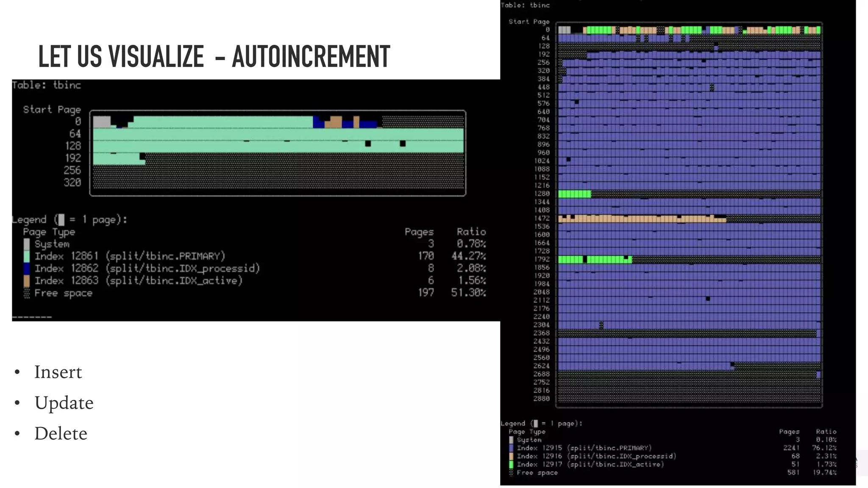Click the ratio value '76.12%'

pyautogui.click(x=824, y=448)
